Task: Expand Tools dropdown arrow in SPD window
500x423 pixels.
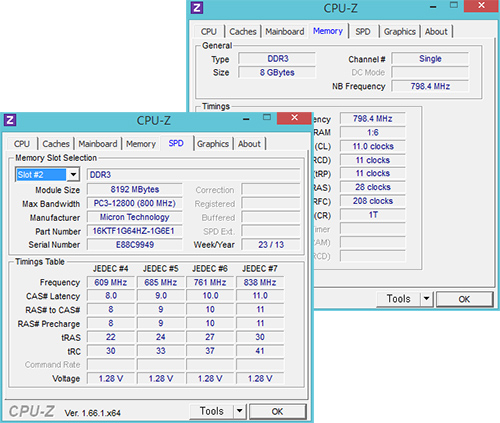Action: click(239, 411)
